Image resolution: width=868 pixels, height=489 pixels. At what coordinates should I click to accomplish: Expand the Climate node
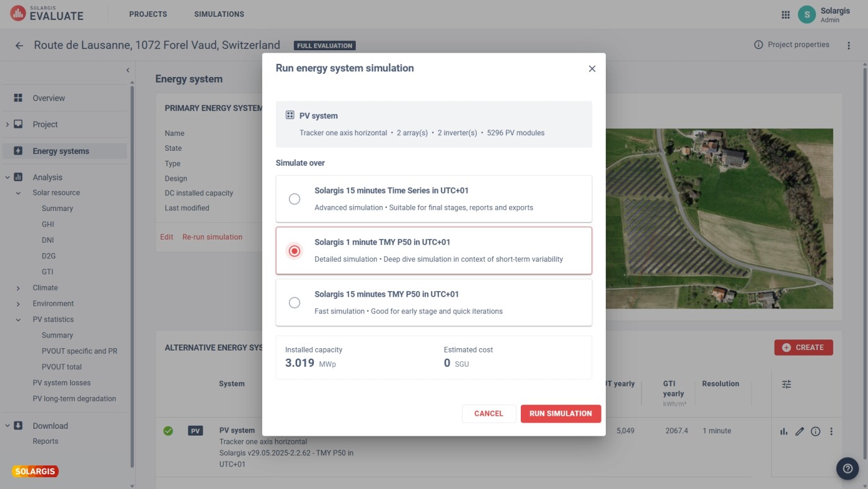[x=19, y=288]
